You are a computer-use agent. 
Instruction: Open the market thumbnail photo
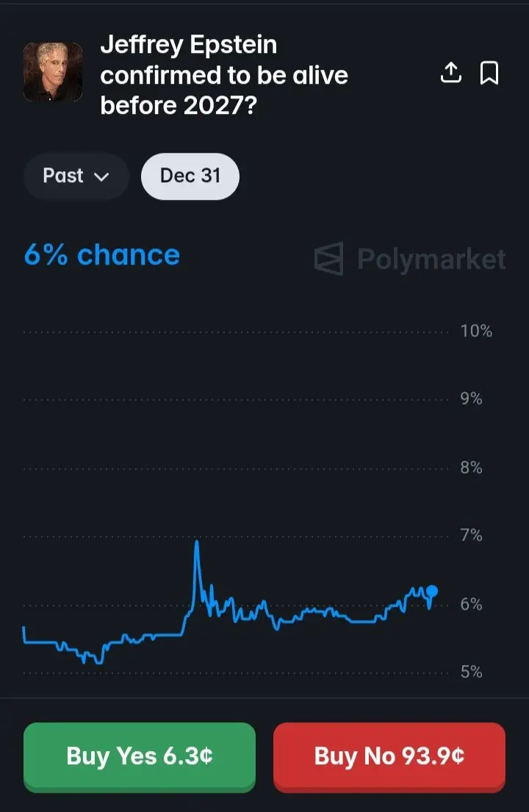[x=53, y=72]
